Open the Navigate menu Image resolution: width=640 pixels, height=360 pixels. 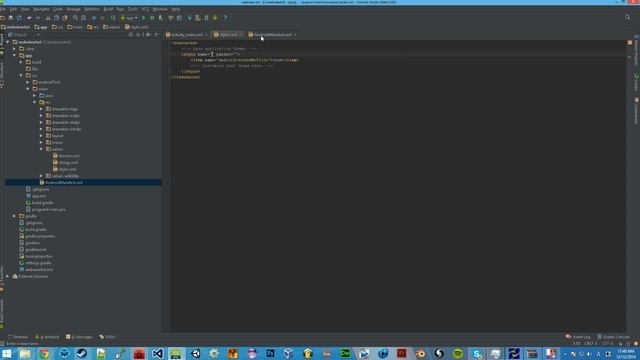pyautogui.click(x=41, y=9)
